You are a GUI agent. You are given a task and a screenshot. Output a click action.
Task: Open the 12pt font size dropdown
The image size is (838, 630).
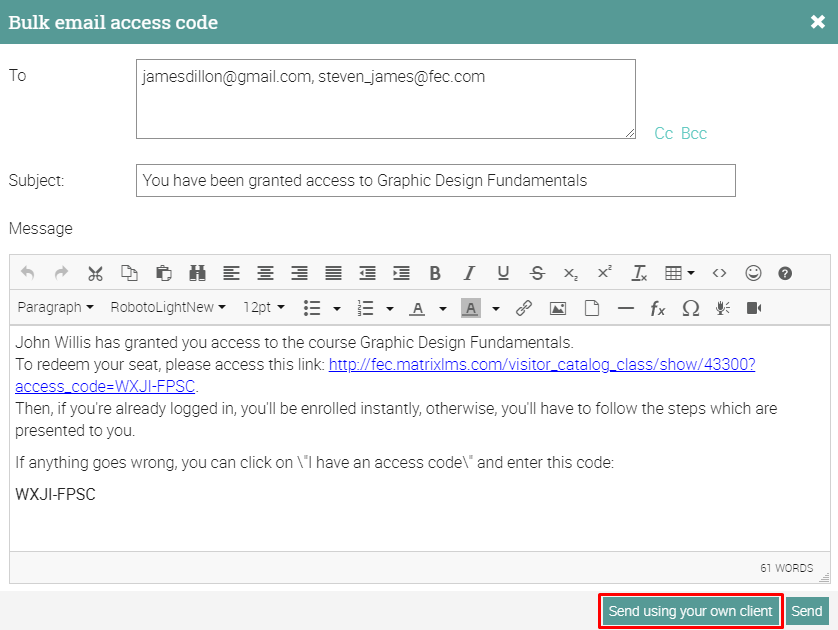click(263, 307)
